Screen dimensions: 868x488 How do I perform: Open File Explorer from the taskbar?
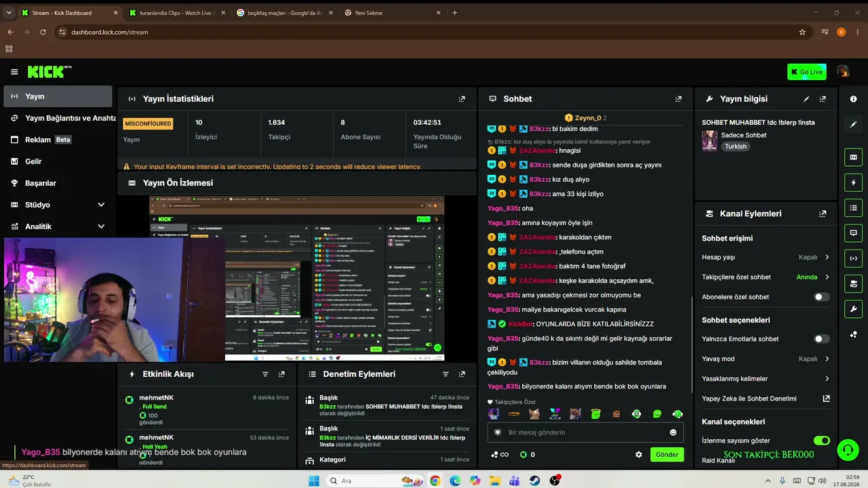click(495, 481)
